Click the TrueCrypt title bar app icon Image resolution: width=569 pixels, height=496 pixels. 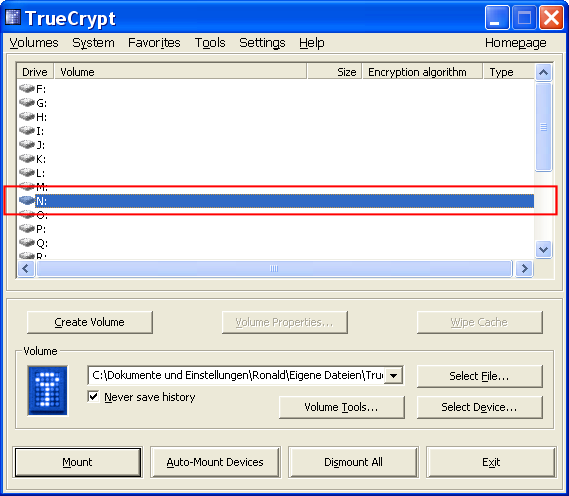tap(13, 17)
